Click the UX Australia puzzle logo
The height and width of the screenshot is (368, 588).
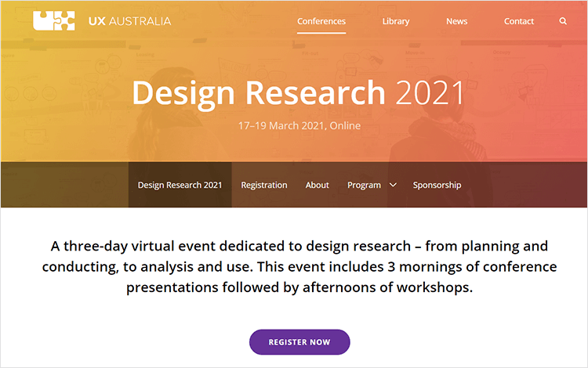tap(53, 20)
